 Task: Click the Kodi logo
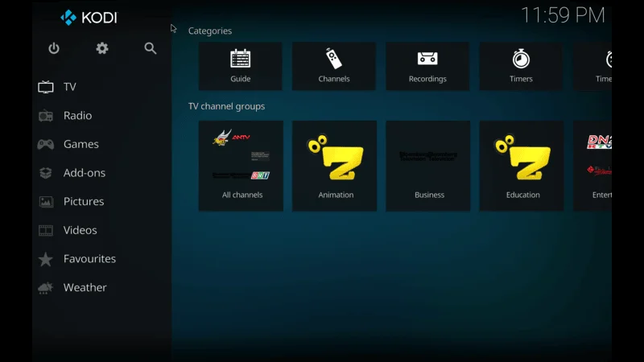tap(89, 18)
